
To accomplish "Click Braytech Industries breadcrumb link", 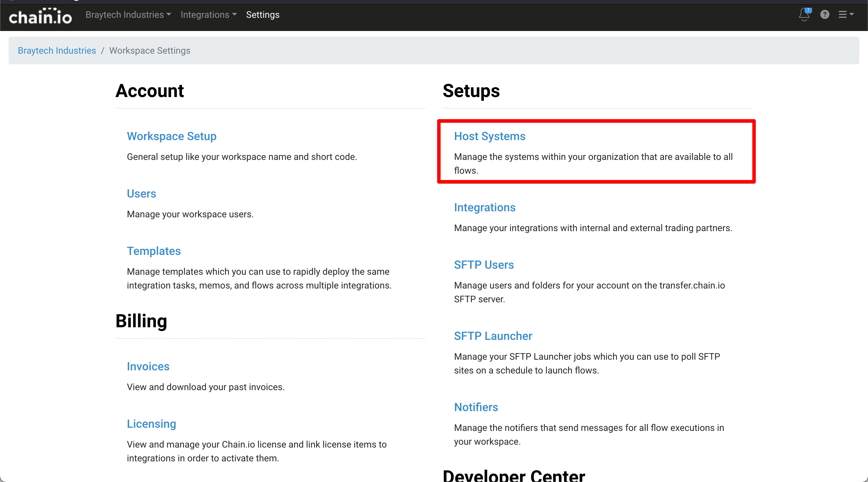I will click(x=57, y=51).
